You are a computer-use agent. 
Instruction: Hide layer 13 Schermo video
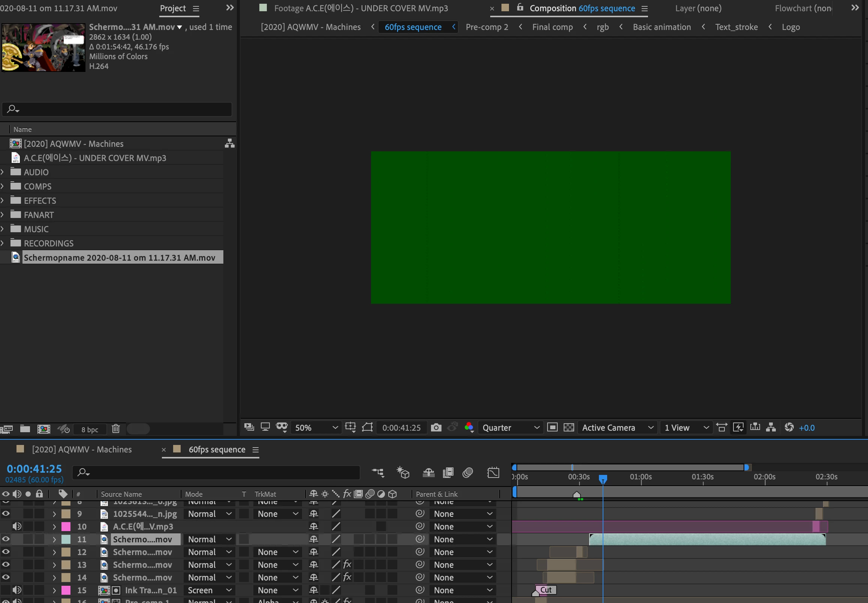(x=6, y=564)
